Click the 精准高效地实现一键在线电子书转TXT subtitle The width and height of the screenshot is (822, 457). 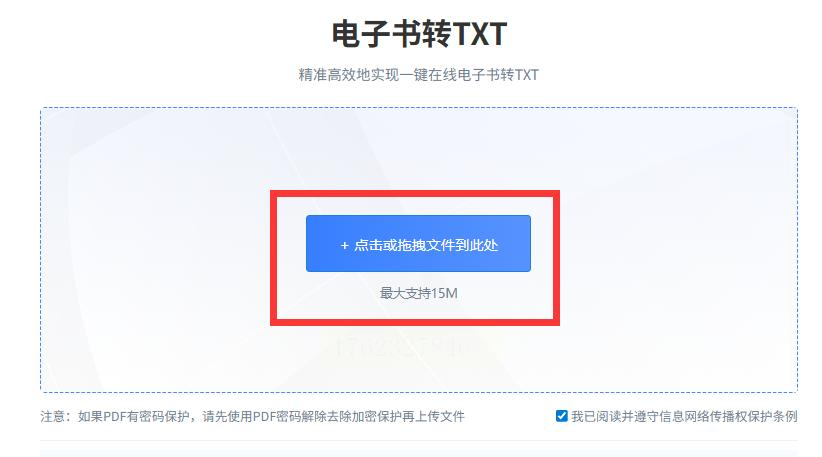pos(418,75)
